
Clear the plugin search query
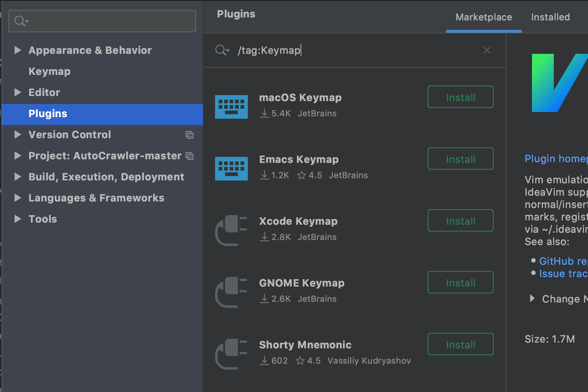pos(487,50)
